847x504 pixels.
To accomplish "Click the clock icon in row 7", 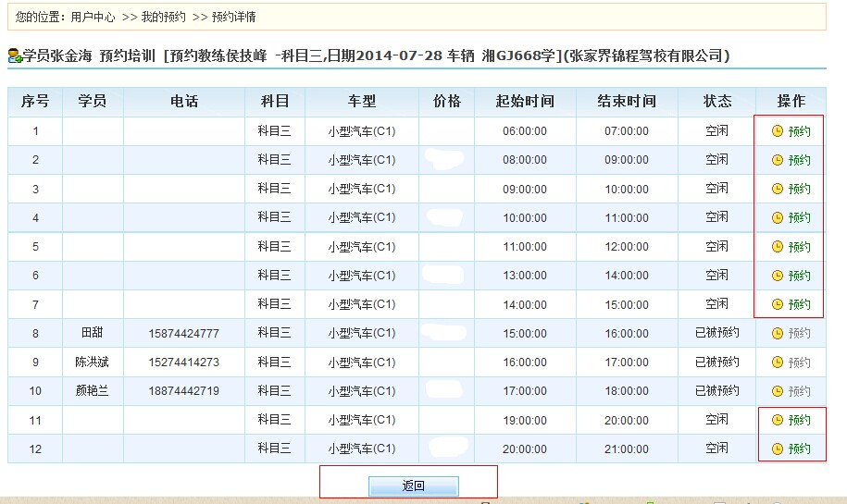I will (x=778, y=304).
